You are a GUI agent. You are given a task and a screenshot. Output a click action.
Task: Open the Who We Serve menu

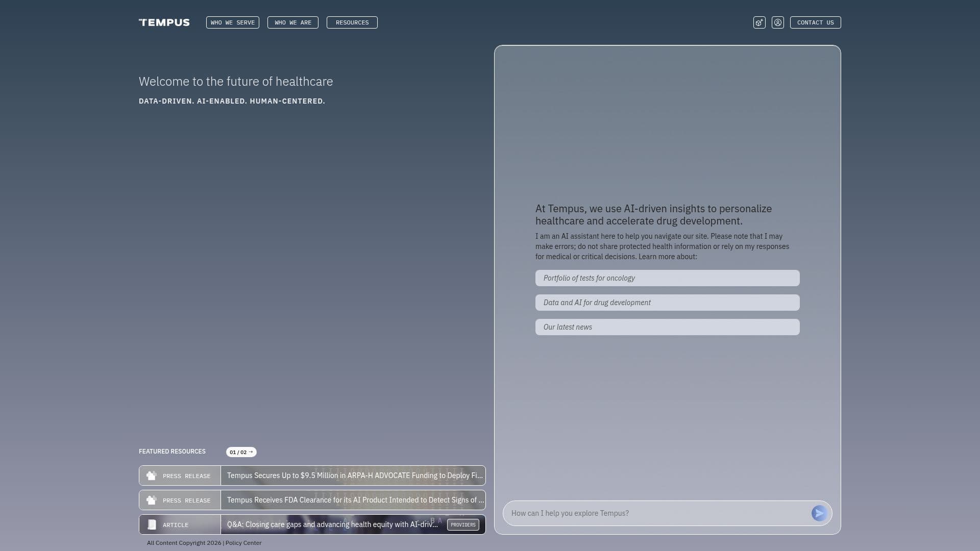(x=233, y=22)
